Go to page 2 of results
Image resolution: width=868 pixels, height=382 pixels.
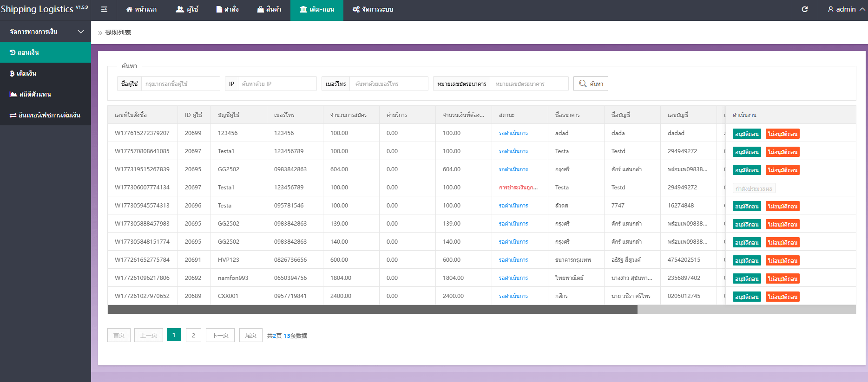click(x=193, y=335)
